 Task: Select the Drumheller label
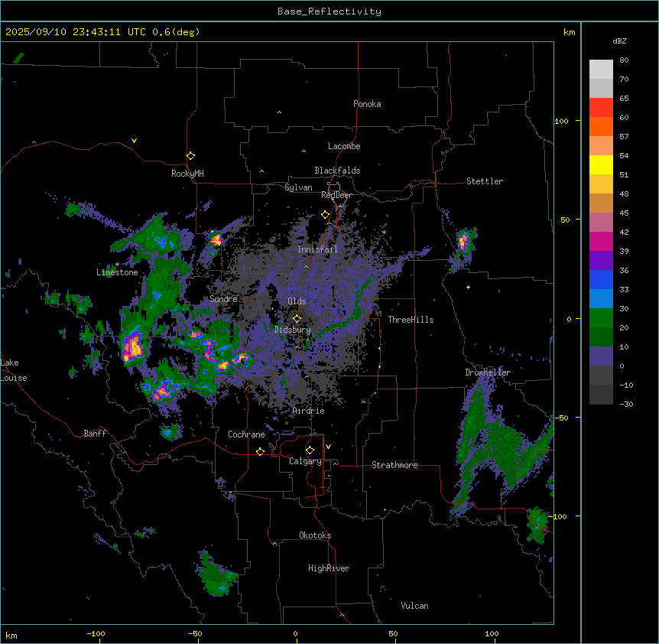(x=488, y=372)
